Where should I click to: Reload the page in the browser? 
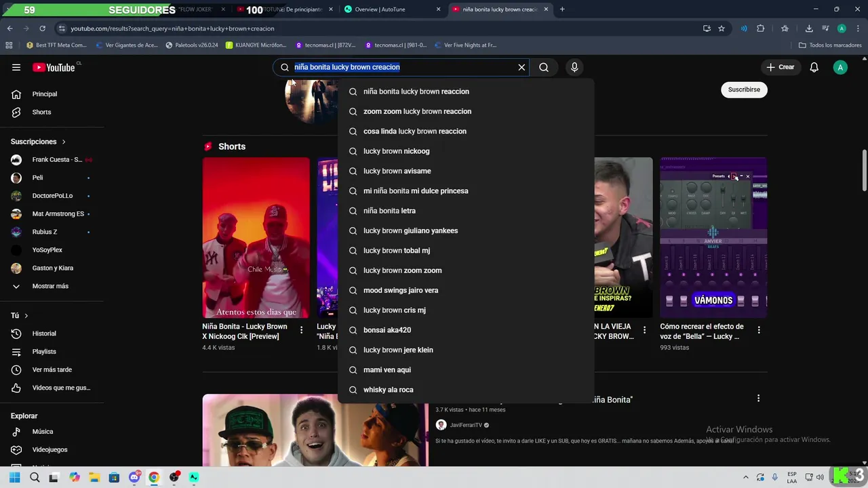click(42, 28)
